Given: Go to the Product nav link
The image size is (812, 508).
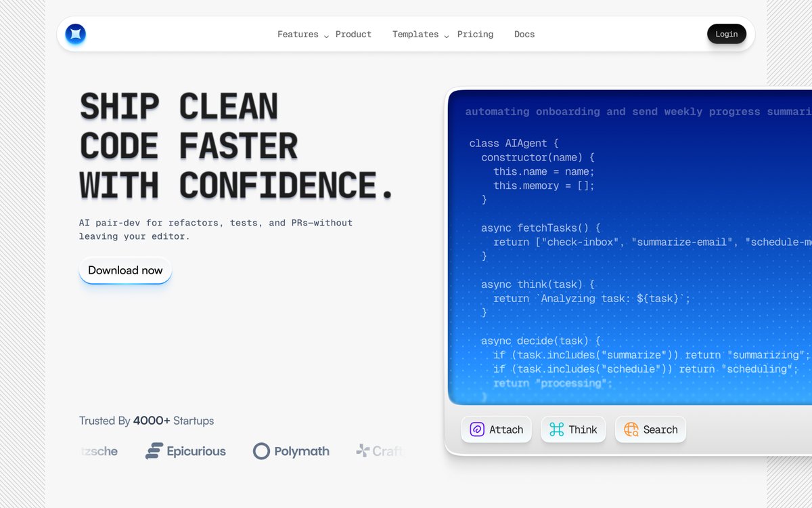Looking at the screenshot, I should coord(353,35).
